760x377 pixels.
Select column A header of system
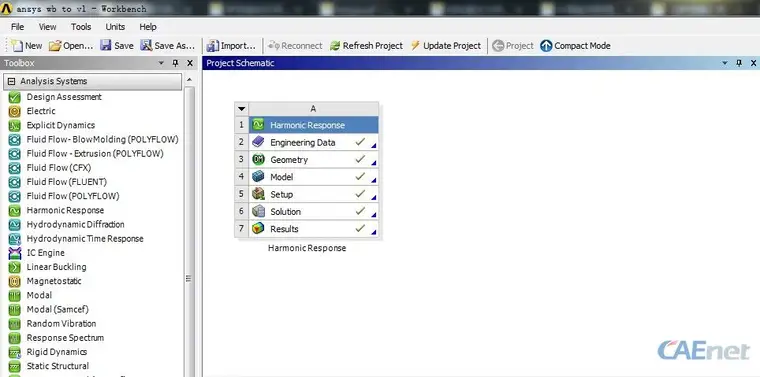[x=313, y=109]
